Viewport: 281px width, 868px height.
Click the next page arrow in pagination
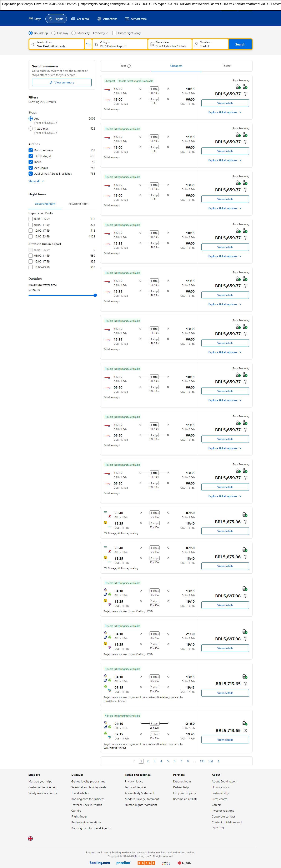click(x=219, y=761)
